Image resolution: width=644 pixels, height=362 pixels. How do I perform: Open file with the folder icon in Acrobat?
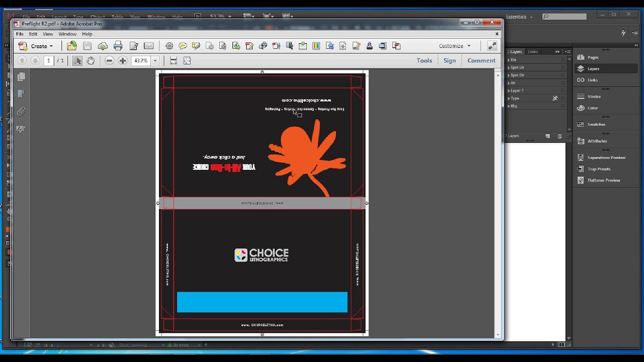click(72, 46)
